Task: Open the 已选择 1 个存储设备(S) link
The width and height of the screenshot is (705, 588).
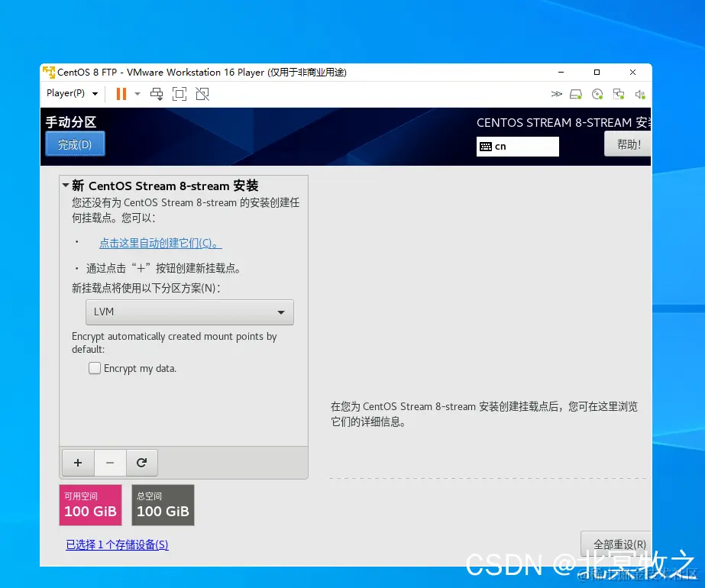Action: (x=117, y=544)
